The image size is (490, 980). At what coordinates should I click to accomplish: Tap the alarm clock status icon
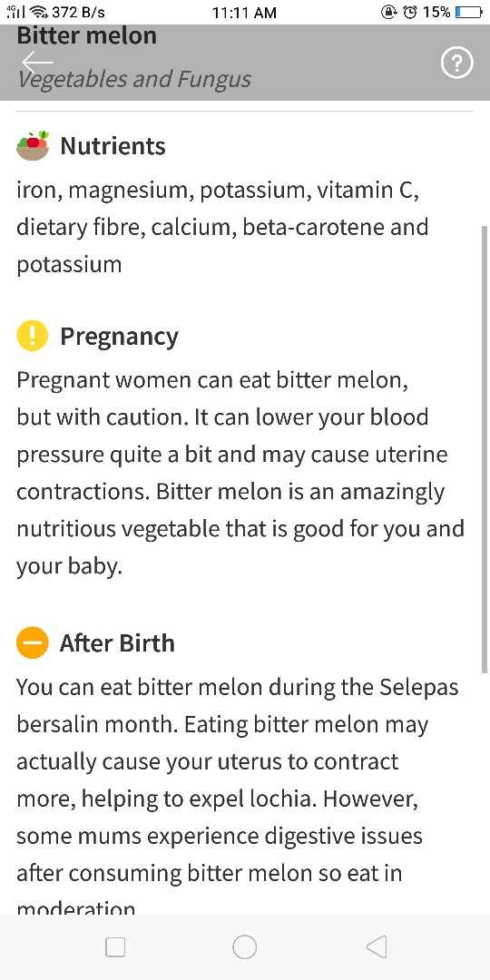(x=410, y=12)
